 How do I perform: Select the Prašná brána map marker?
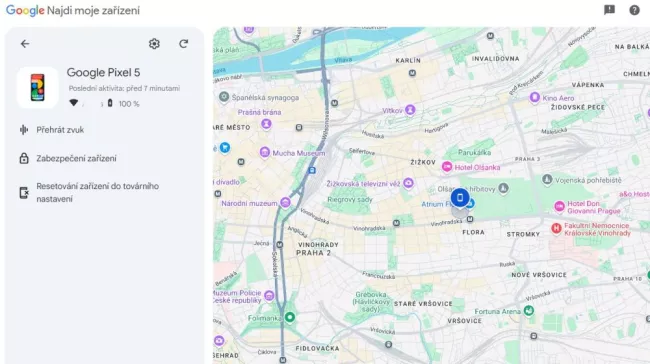click(x=266, y=124)
